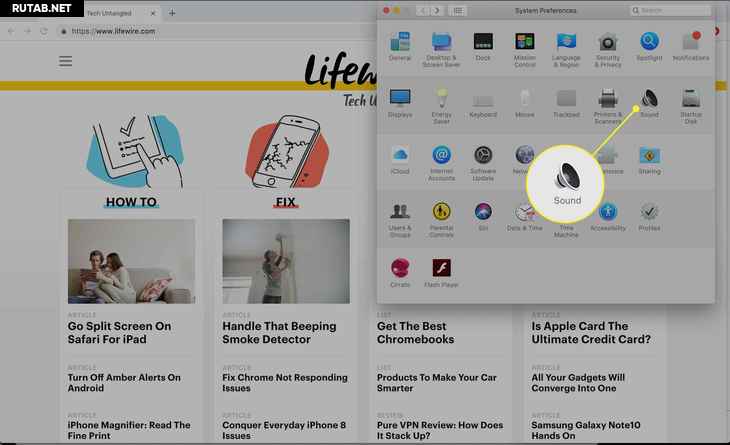Open Handle That Beeping Smoke Detector article
730x445 pixels.
(x=279, y=332)
